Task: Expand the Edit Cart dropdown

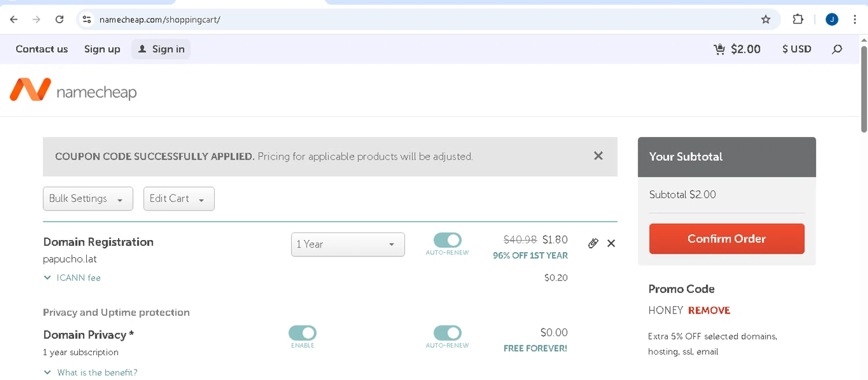Action: pyautogui.click(x=179, y=199)
